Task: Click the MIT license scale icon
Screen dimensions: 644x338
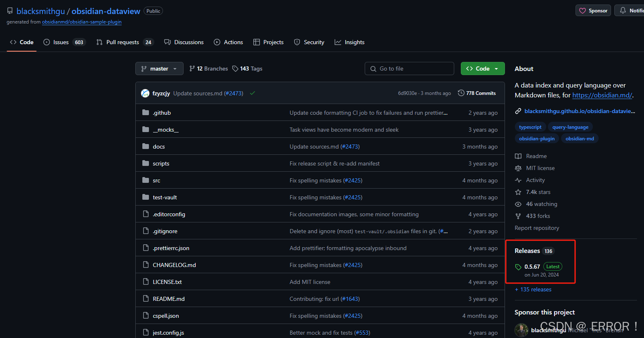Action: pyautogui.click(x=518, y=168)
